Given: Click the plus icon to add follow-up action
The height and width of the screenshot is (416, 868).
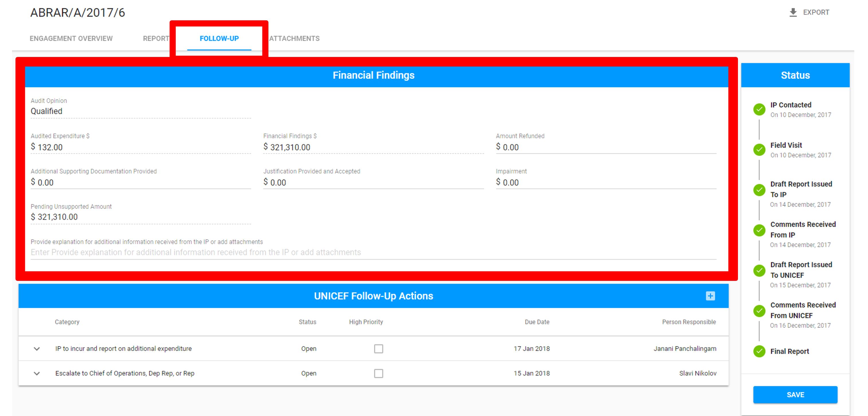Looking at the screenshot, I should pyautogui.click(x=711, y=296).
